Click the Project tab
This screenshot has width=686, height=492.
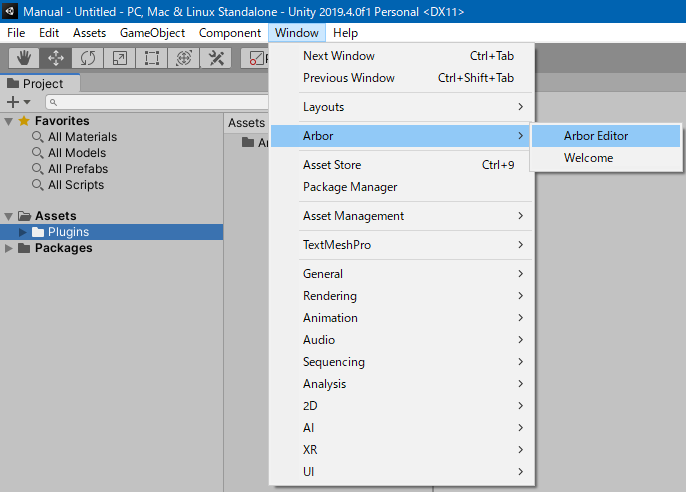(40, 84)
